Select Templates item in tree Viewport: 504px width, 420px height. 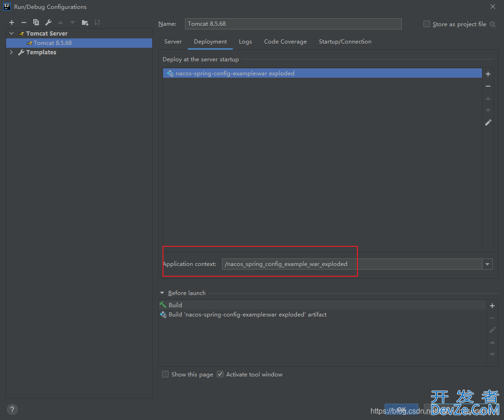[x=41, y=52]
